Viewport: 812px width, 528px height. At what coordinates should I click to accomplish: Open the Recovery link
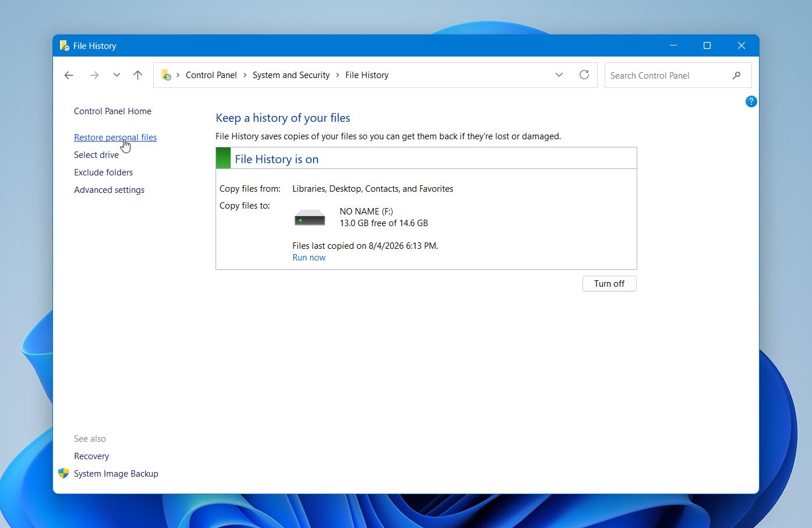91,456
